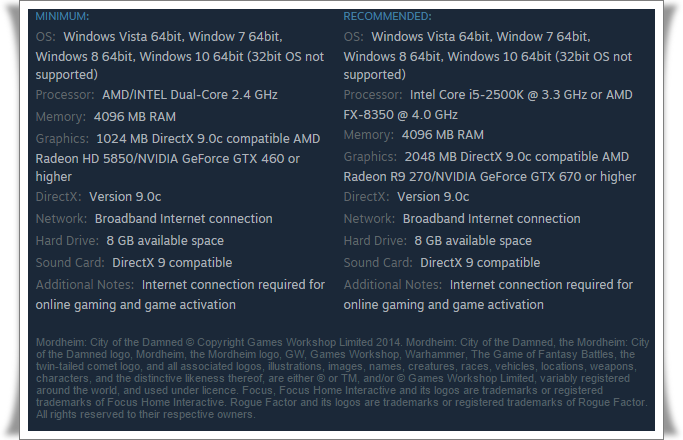Select the AMD/INTEL Dual-Core 2.4 GHz text
Viewport: 683px width, 440px height.
point(189,95)
